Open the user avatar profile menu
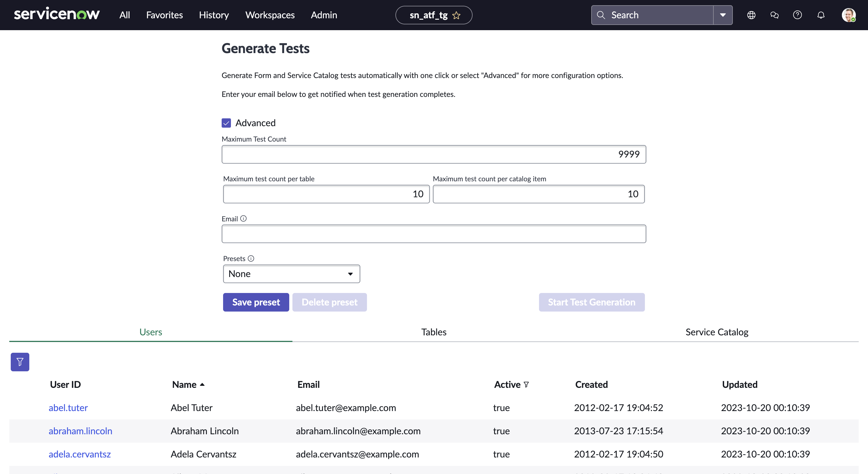This screenshot has height=474, width=868. [848, 15]
